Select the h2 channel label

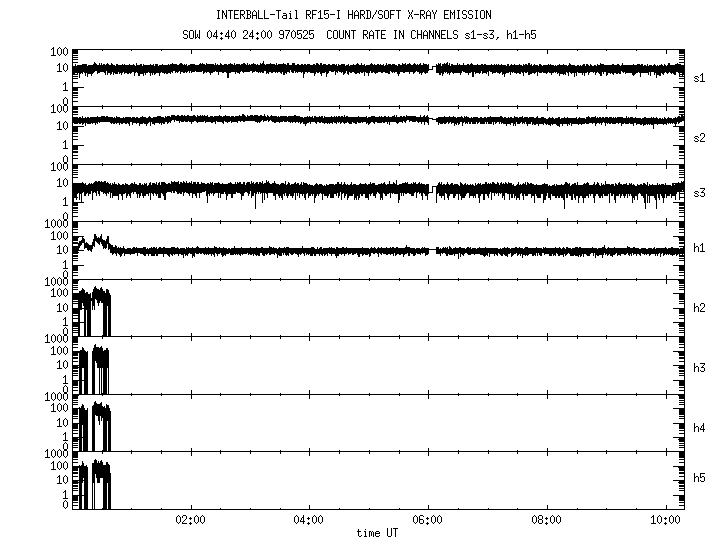tap(700, 309)
